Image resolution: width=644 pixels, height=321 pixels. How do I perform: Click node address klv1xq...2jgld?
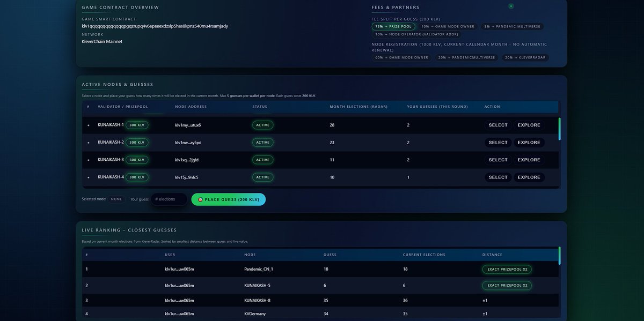187,160
